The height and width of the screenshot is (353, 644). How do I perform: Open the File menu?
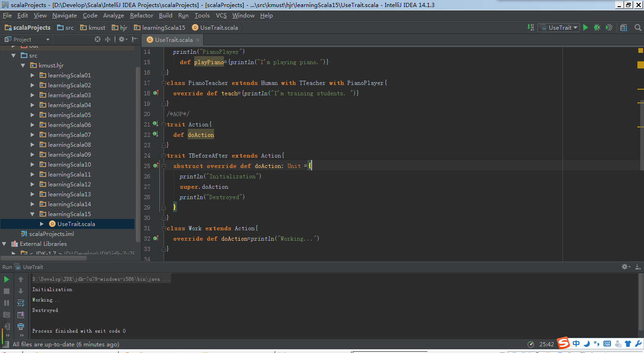[x=7, y=16]
